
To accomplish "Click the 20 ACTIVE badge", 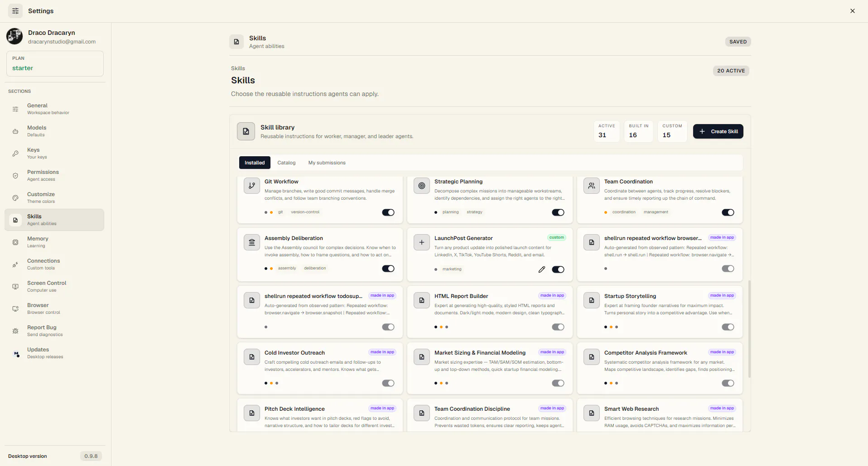I will [731, 71].
